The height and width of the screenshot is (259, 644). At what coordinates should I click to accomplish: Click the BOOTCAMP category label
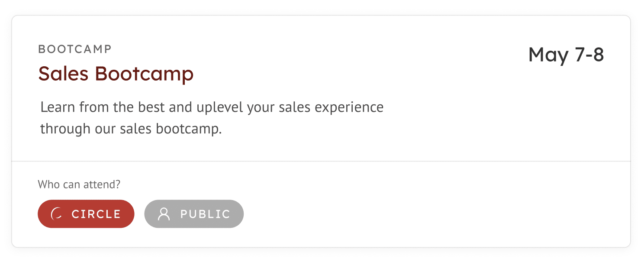click(x=75, y=49)
